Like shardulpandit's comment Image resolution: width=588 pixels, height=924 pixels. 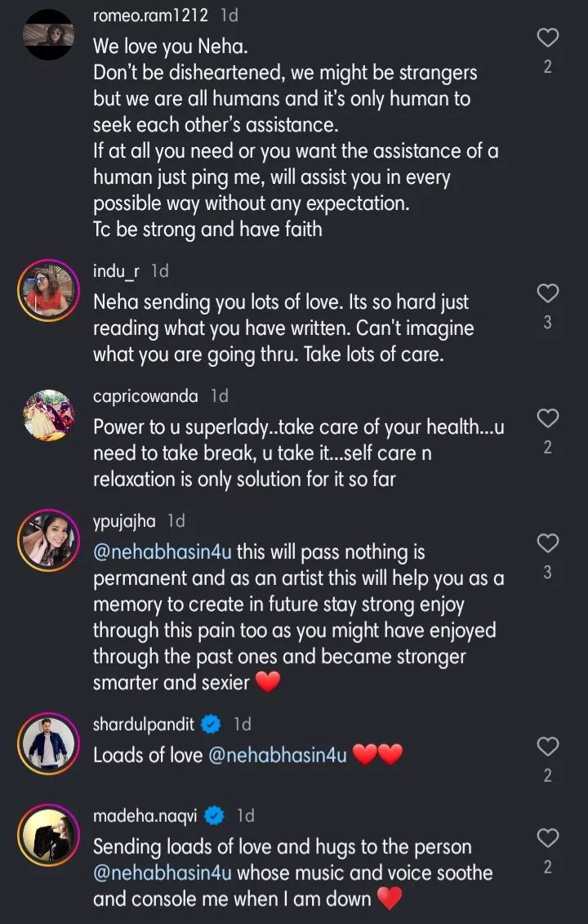point(547,748)
